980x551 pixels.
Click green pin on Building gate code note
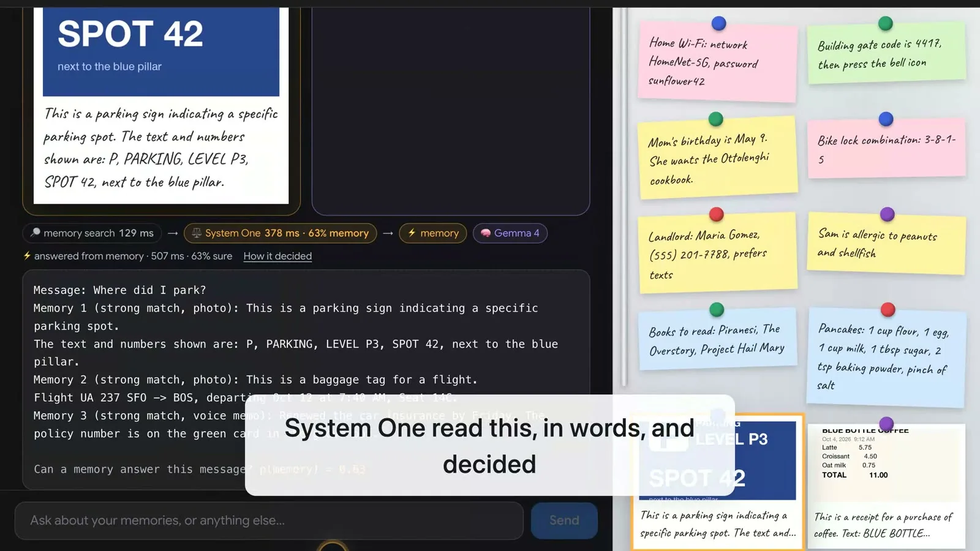pos(885,23)
